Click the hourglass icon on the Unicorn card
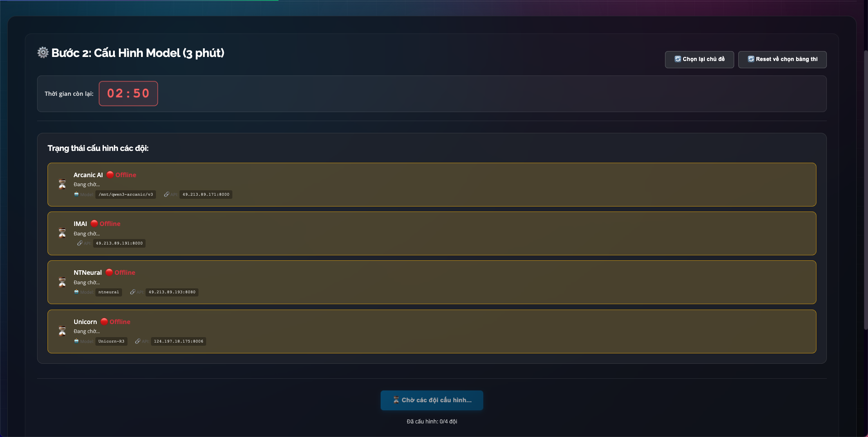The width and height of the screenshot is (868, 437). coord(63,331)
